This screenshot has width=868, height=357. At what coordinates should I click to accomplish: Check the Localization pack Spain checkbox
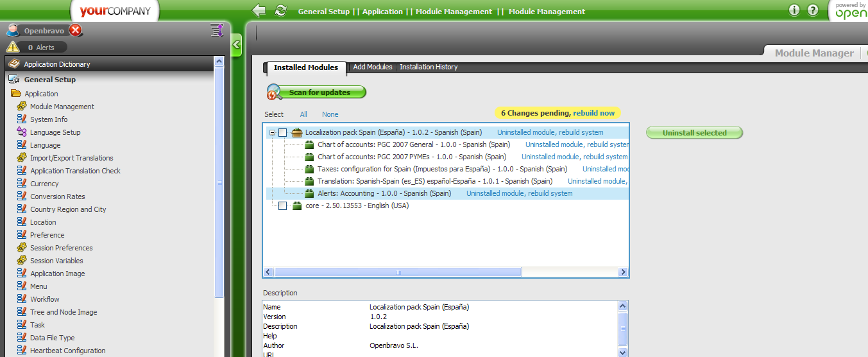point(283,133)
